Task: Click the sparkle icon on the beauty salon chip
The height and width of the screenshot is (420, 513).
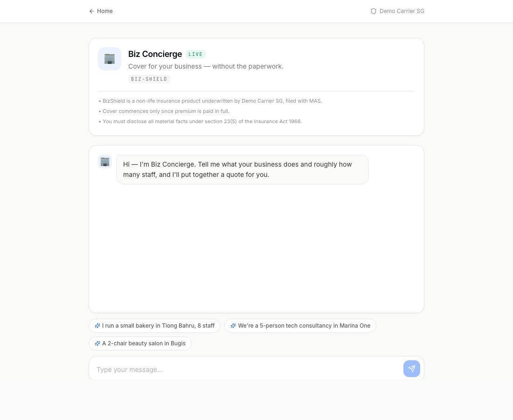Action: [97, 343]
